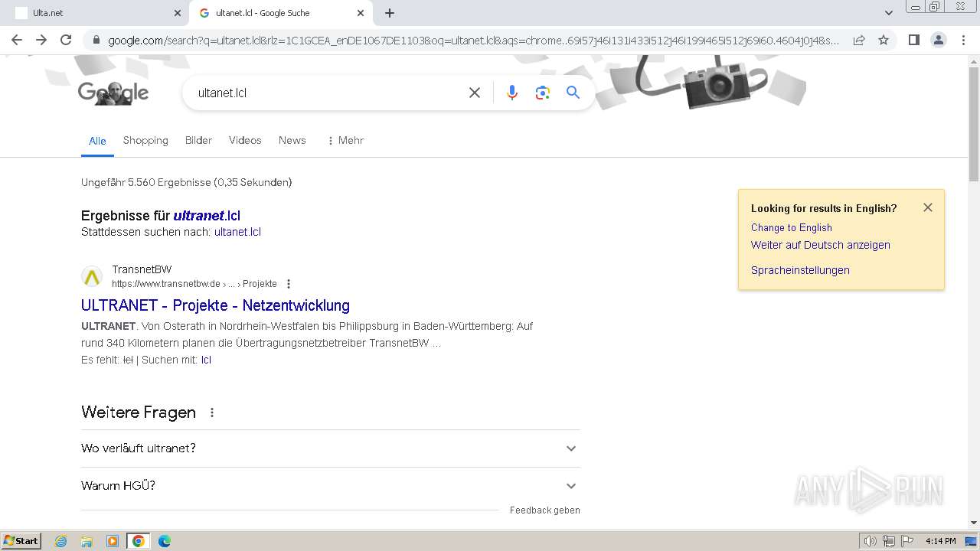This screenshot has width=980, height=551.
Task: Submit search with magnifier icon
Action: pos(573,93)
